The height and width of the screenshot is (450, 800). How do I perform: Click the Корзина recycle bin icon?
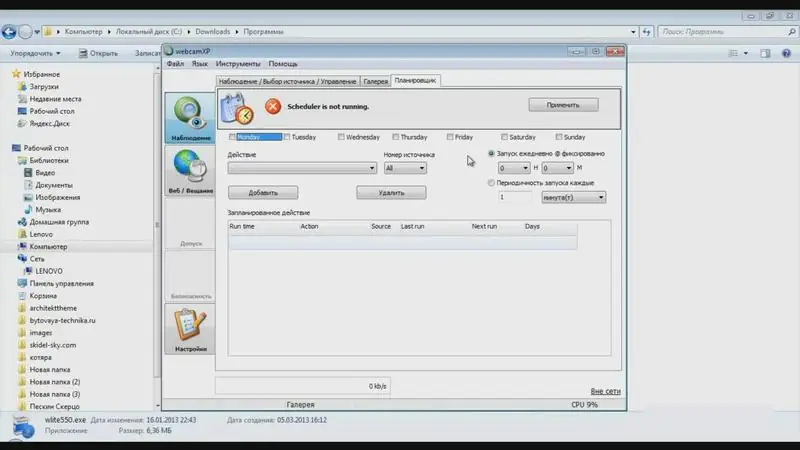pyautogui.click(x=22, y=296)
